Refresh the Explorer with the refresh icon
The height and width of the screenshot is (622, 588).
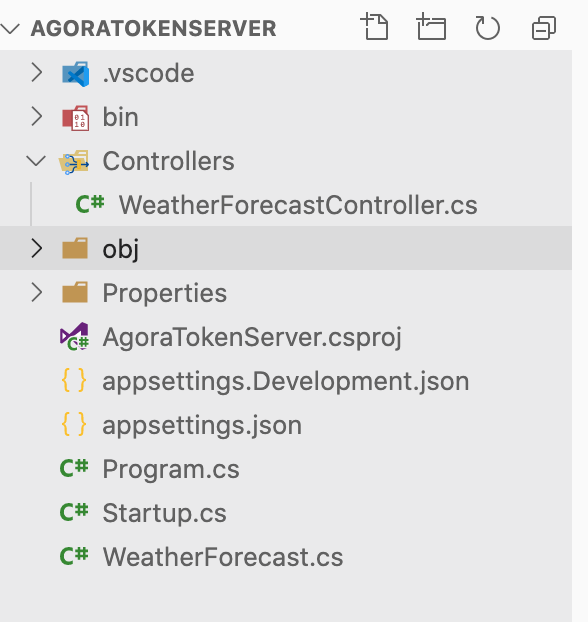click(x=487, y=28)
